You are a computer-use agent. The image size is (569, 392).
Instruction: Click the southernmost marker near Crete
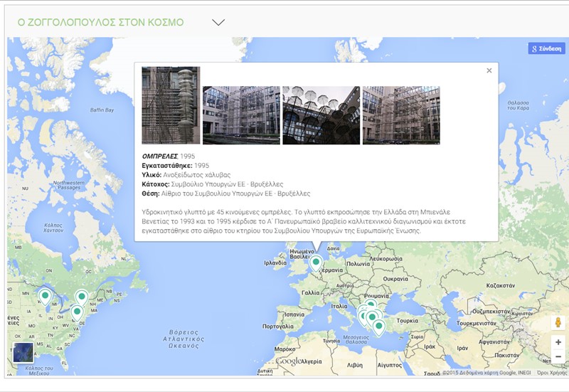[x=379, y=327]
